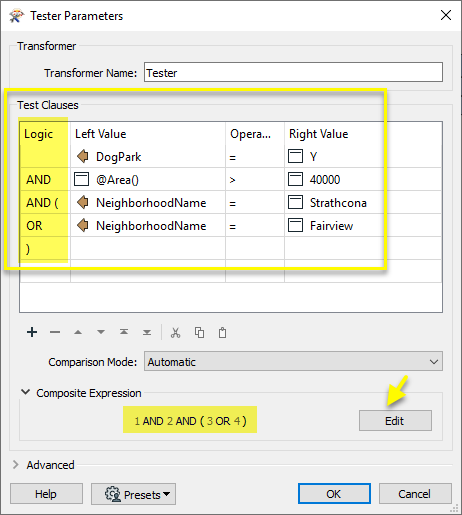Screen dimensions: 462x515
Task: Click the Transformer Name input field
Action: coord(293,72)
